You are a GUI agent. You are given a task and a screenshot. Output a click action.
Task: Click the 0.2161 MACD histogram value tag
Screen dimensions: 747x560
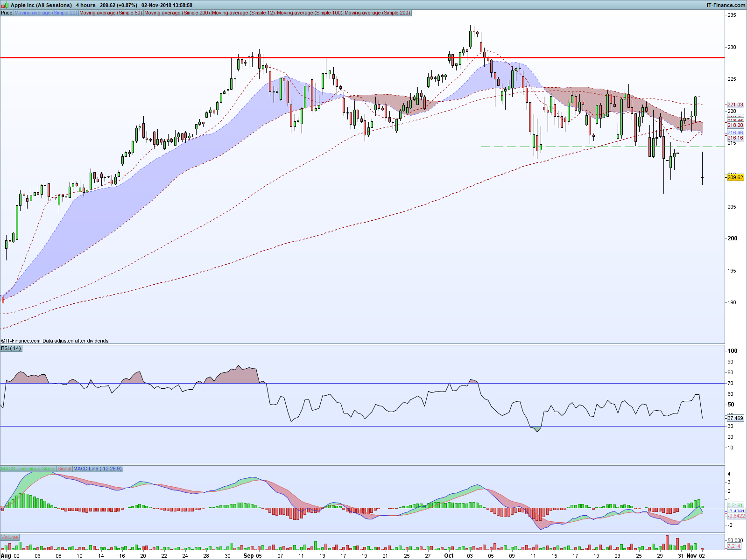pos(736,505)
